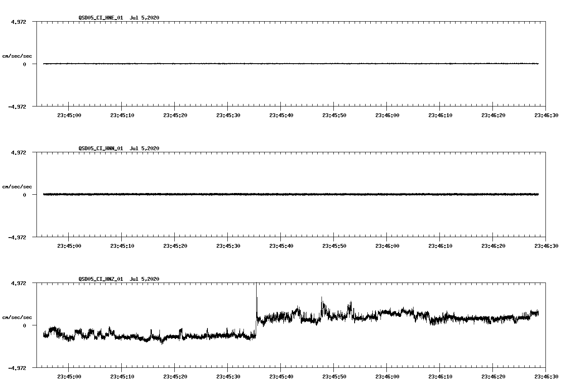Select 23:46:00 time label under HNN plot
Viewport: 576px width, 392px height.
pos(387,246)
